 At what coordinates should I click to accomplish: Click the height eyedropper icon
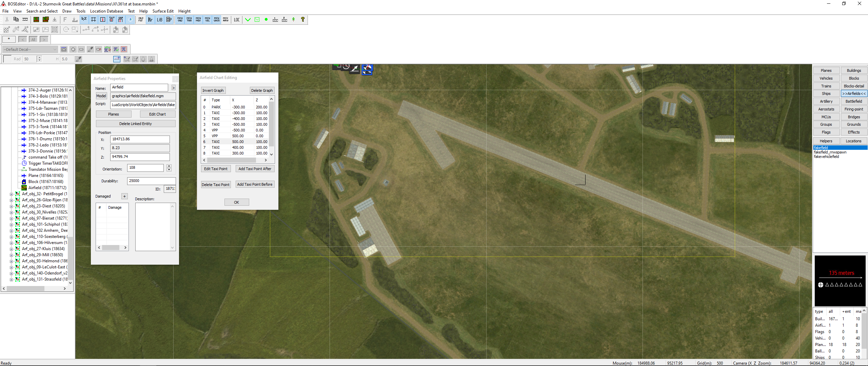[x=79, y=59]
